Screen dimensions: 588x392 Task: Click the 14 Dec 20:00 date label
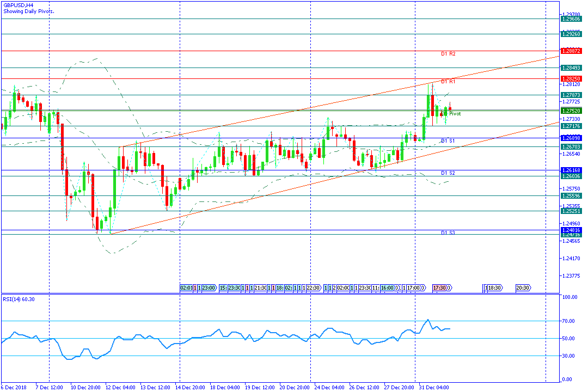click(190, 388)
